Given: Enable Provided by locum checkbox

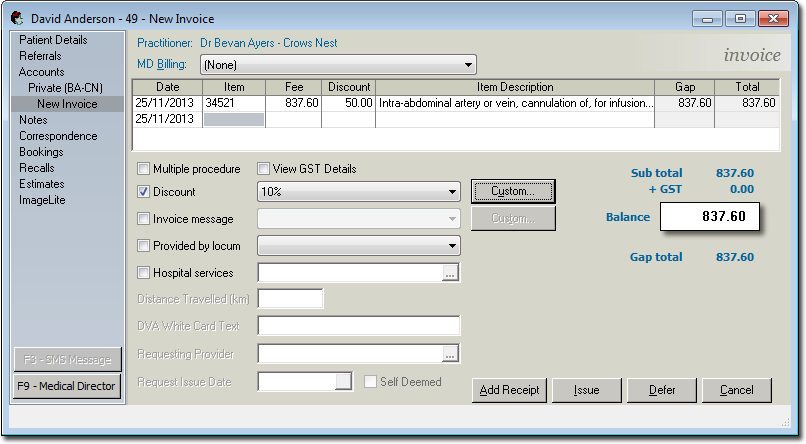Looking at the screenshot, I should (x=144, y=246).
